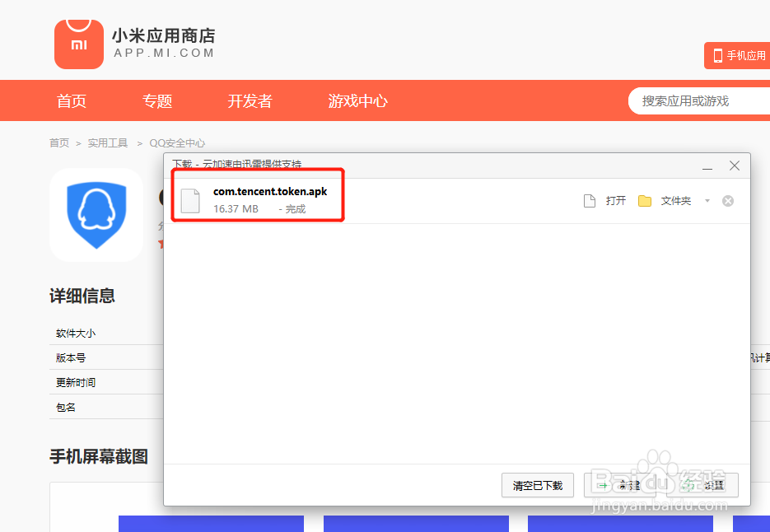
Task: Open the 专题 navigation tab
Action: pyautogui.click(x=157, y=100)
